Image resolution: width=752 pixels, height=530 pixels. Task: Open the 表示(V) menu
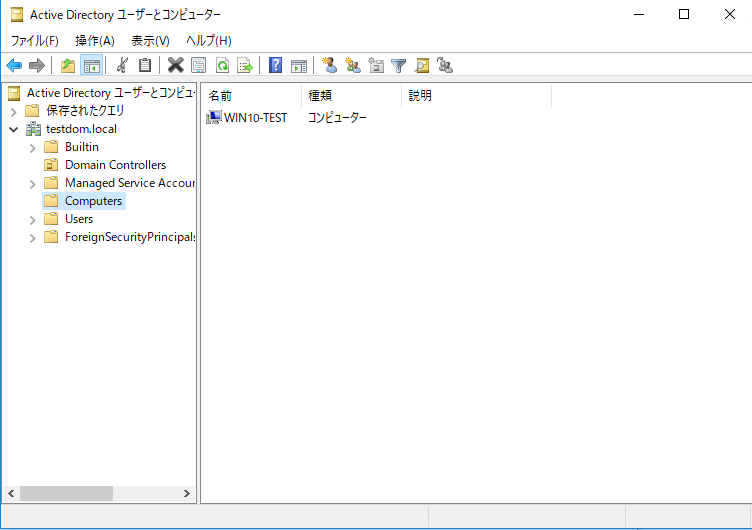(150, 40)
